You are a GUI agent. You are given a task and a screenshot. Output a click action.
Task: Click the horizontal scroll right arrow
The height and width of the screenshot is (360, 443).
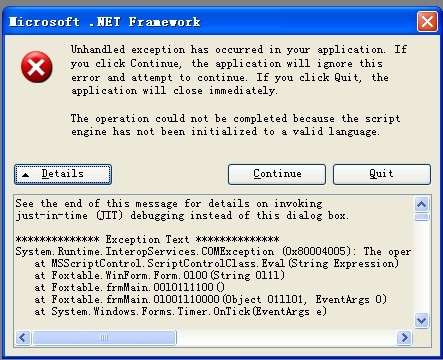click(404, 338)
